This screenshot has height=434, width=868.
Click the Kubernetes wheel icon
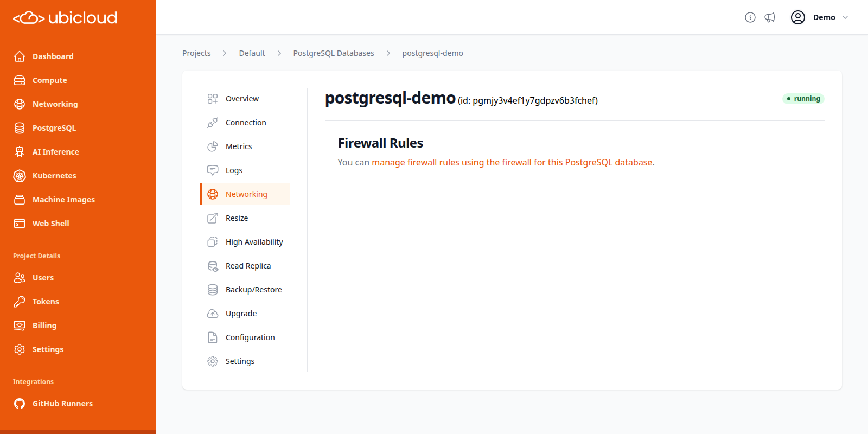20,176
